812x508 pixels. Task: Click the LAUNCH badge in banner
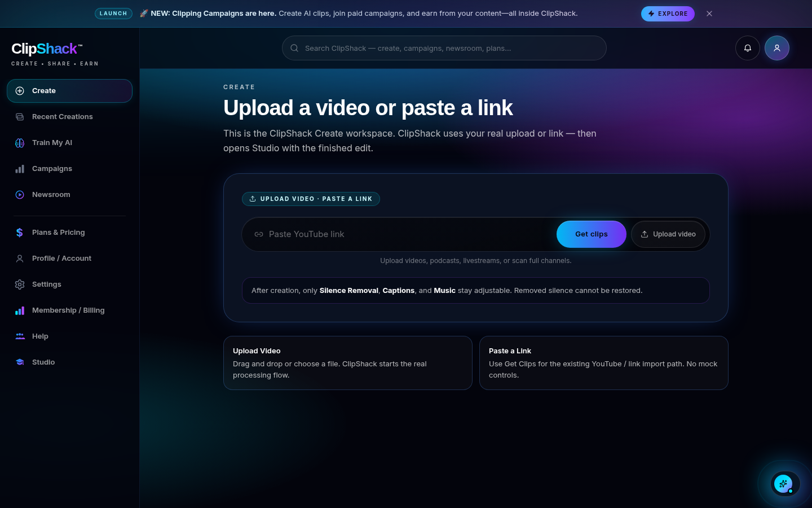tap(113, 14)
